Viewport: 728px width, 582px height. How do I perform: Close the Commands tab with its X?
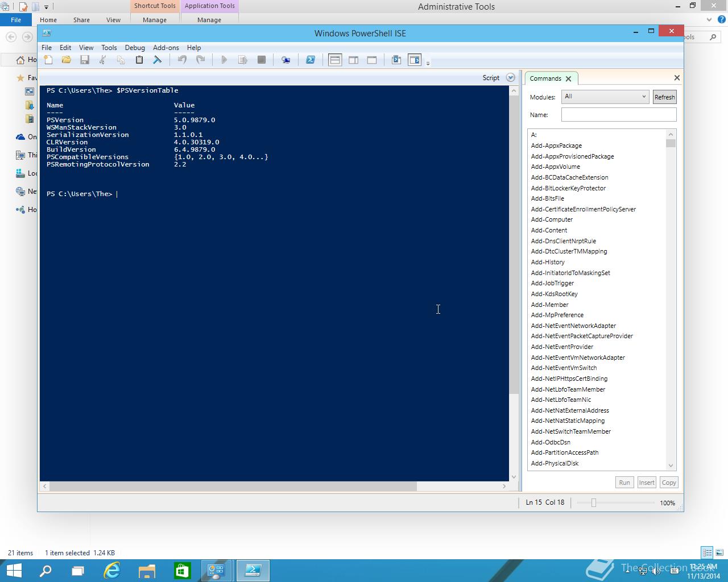click(568, 79)
